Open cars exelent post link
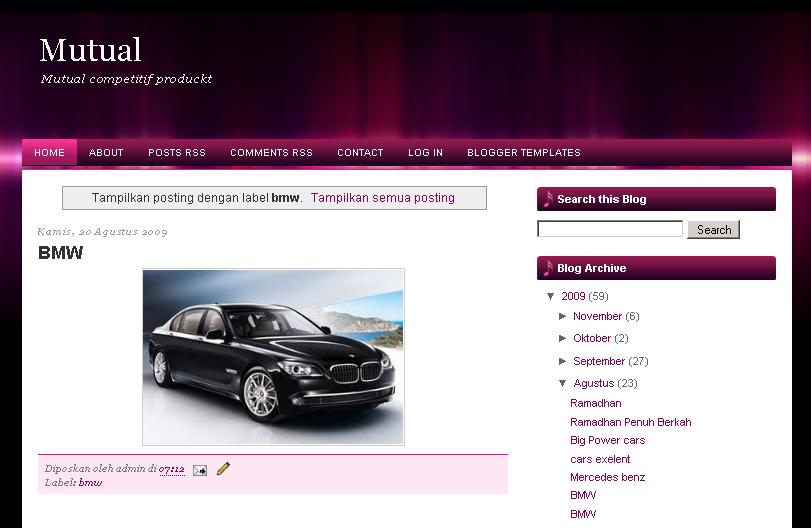The image size is (811, 528). pos(600,459)
